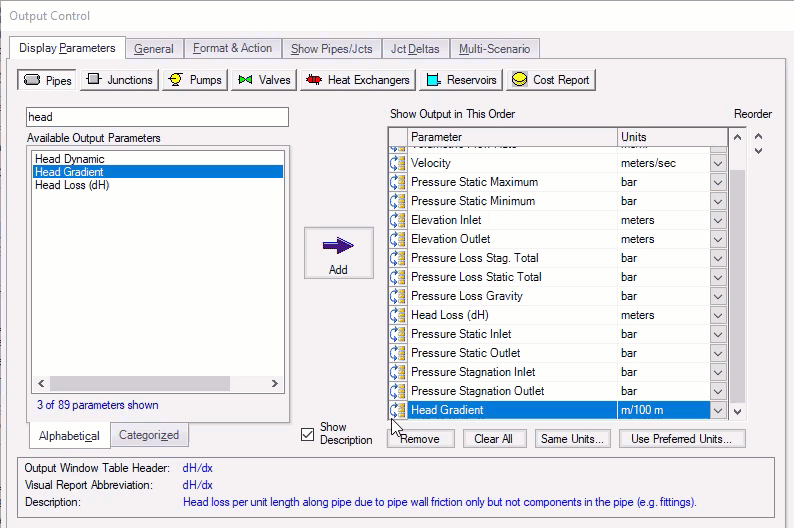Viewport: 794px width, 528px height.
Task: Click the row icon beside Pressure Static Outlet
Action: tap(398, 353)
